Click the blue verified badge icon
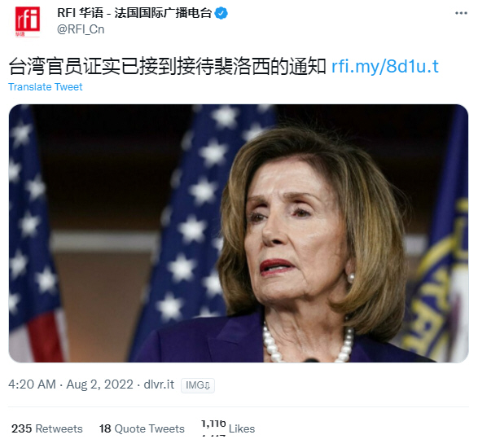478x448 pixels. click(221, 13)
